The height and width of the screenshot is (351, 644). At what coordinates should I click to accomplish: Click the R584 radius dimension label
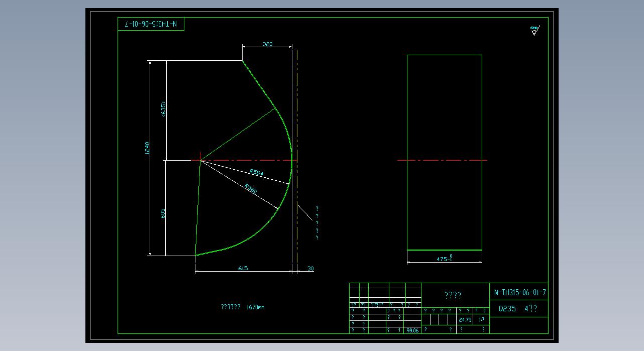pyautogui.click(x=256, y=173)
